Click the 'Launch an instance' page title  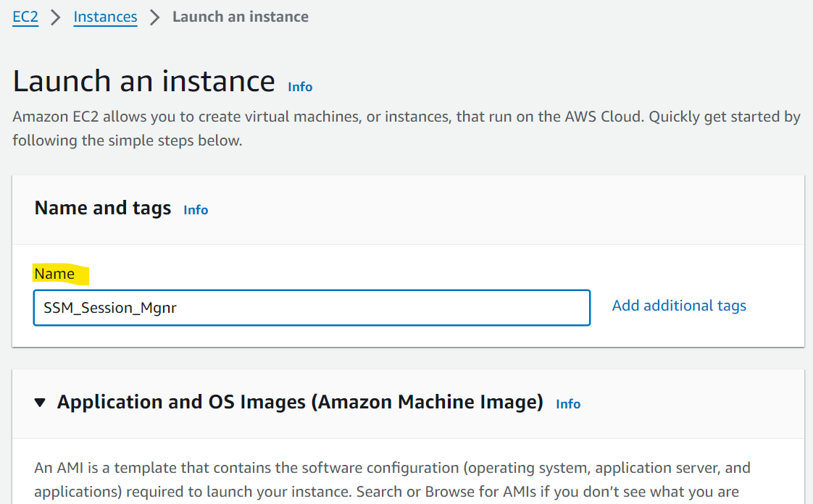[143, 81]
